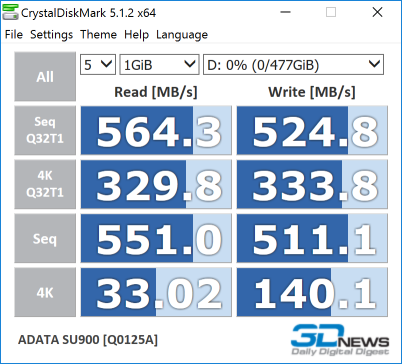Open the Settings menu
The width and height of the screenshot is (402, 364).
pyautogui.click(x=52, y=35)
